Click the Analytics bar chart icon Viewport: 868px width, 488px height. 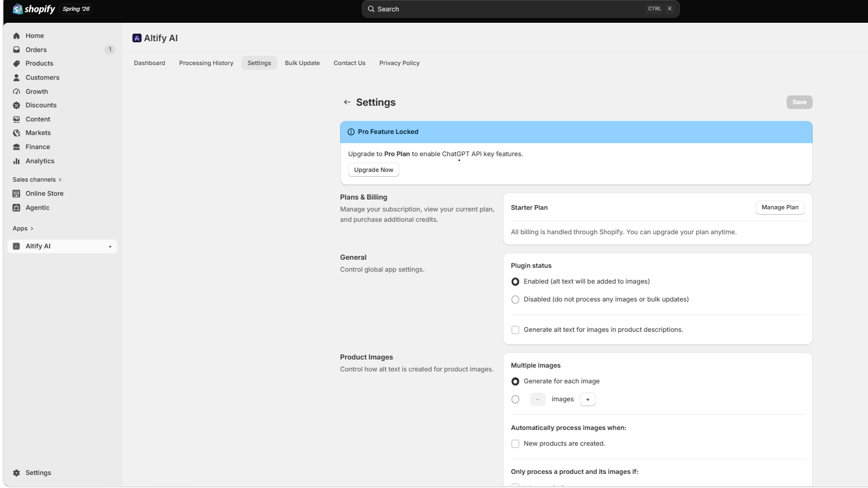(17, 161)
